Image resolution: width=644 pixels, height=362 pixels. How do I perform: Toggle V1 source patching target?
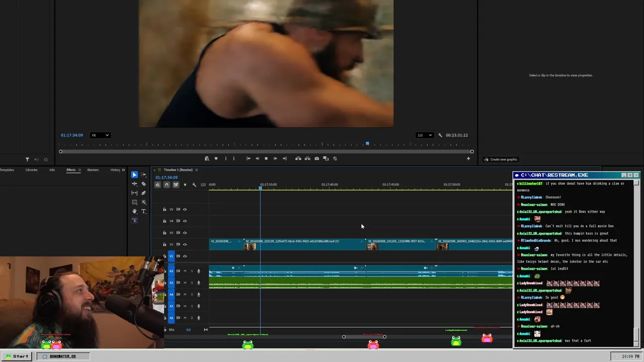[x=171, y=256]
